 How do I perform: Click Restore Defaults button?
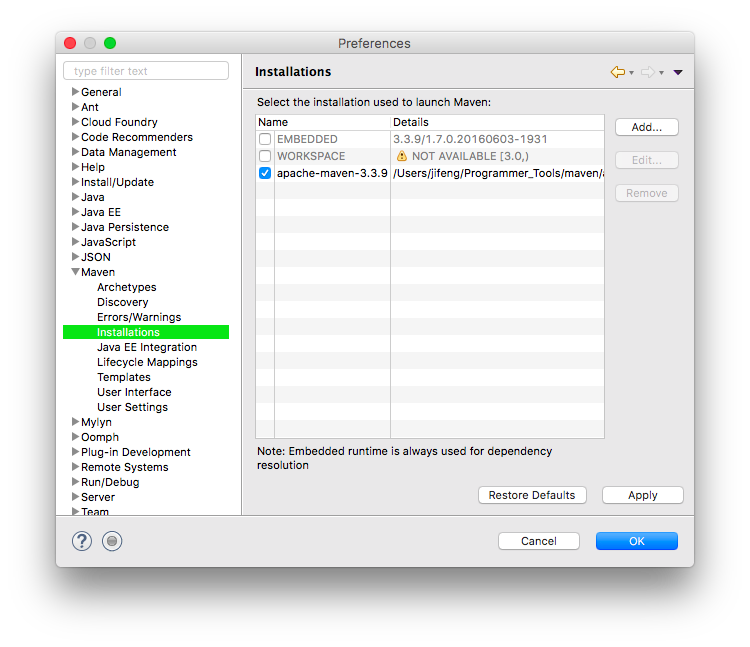532,495
